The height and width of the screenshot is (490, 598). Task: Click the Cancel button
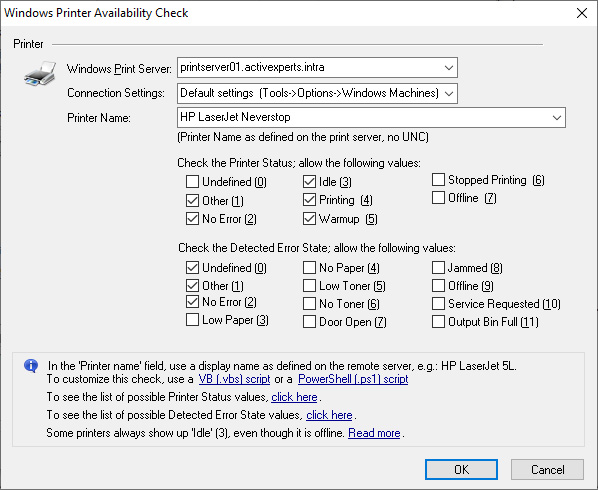click(x=547, y=469)
